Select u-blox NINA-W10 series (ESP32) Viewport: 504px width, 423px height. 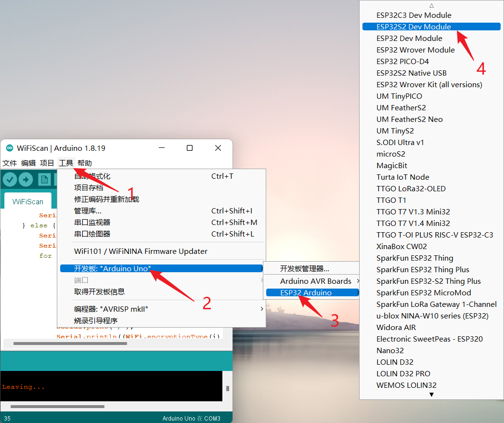coord(431,316)
